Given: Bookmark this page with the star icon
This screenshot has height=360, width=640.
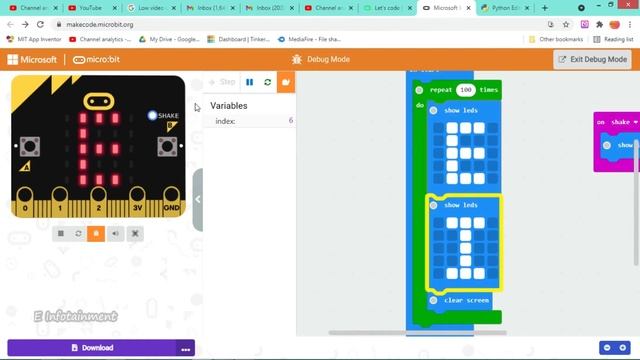Looking at the screenshot, I should click(x=566, y=24).
